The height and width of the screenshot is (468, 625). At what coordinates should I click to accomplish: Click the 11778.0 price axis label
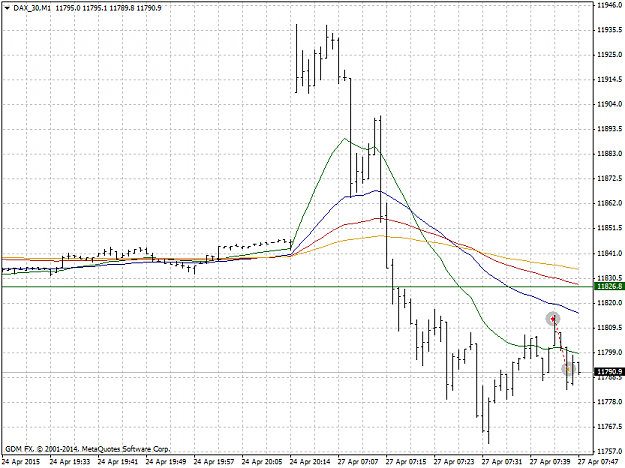click(x=609, y=402)
